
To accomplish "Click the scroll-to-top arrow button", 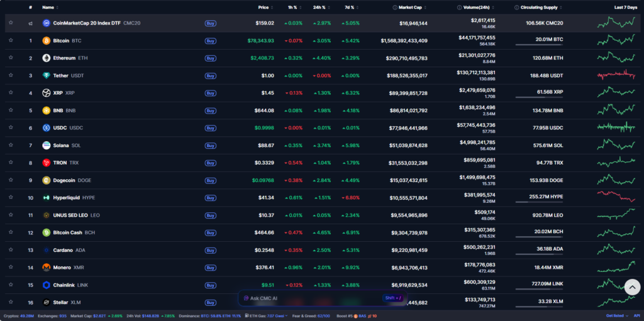I will coord(632,288).
